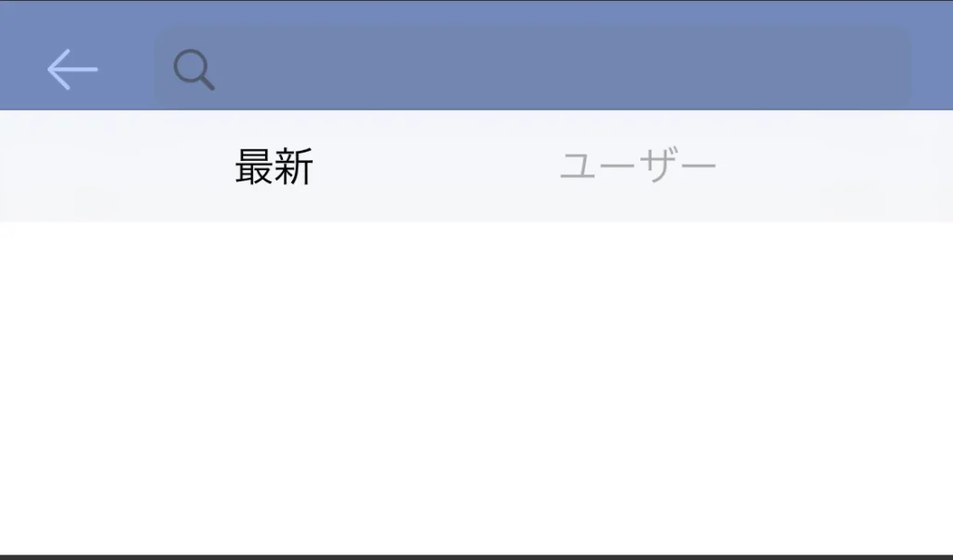
Task: Activate the search icon in header bar
Action: tap(194, 70)
